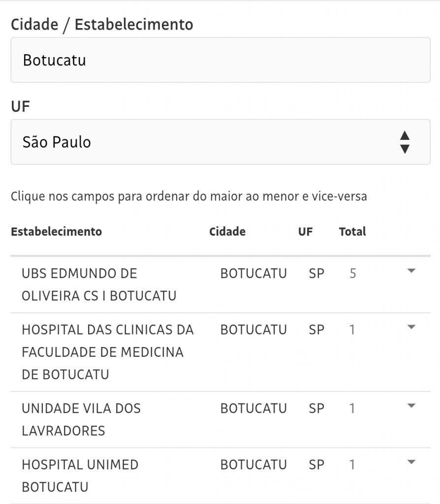Select UBS Edmundo de Oliveira CS I Botucatu
Screen dimensions: 440x504
coord(98,284)
